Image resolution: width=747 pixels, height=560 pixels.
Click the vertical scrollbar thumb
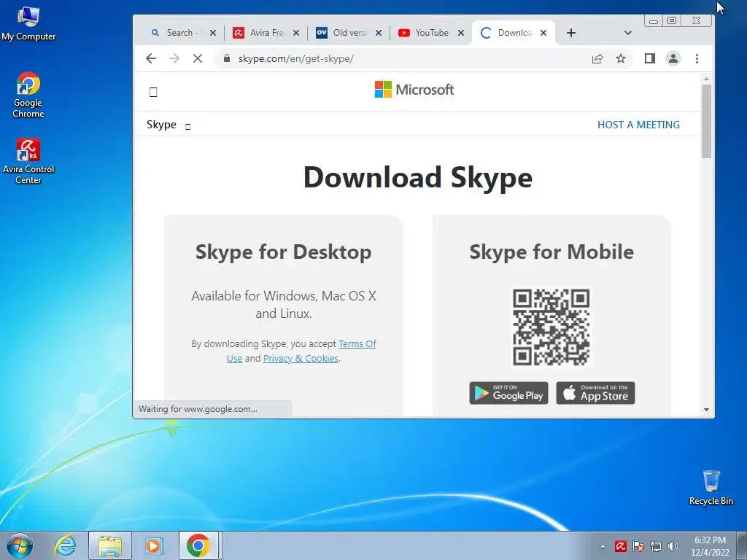click(x=706, y=121)
